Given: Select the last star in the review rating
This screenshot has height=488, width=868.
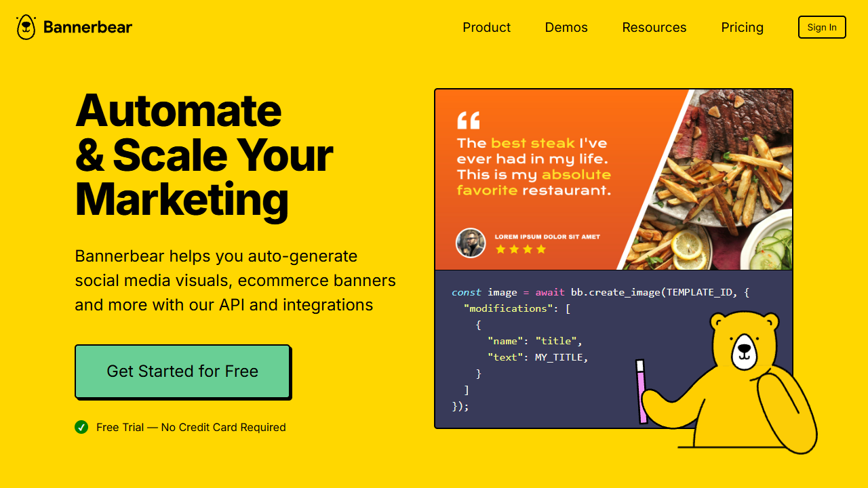Looking at the screenshot, I should [540, 249].
